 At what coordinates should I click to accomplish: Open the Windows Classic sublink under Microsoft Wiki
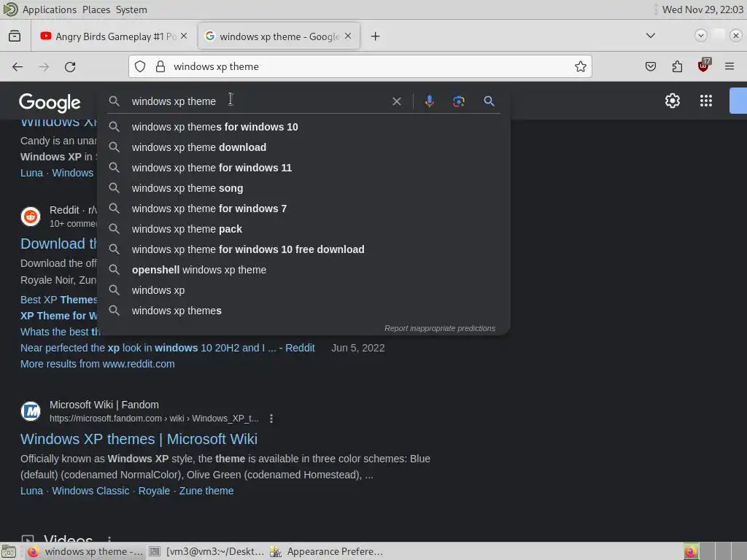point(90,491)
